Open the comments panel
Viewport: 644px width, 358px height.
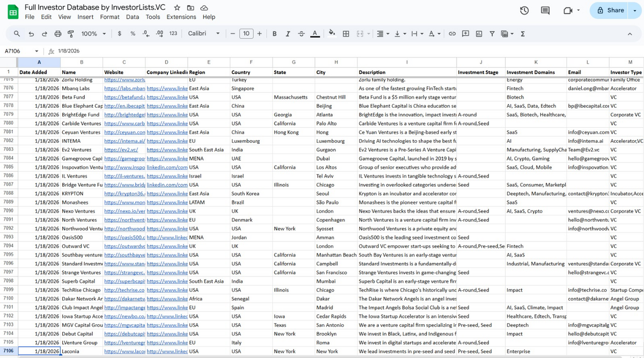[x=544, y=10]
